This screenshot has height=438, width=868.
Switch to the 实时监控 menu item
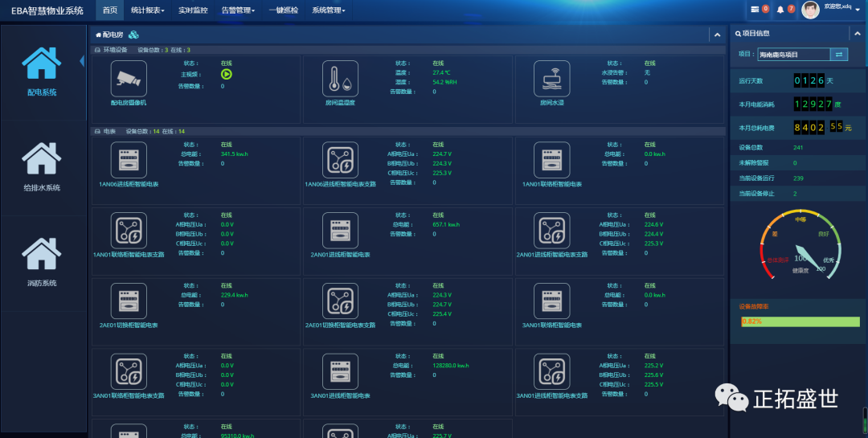coord(193,10)
